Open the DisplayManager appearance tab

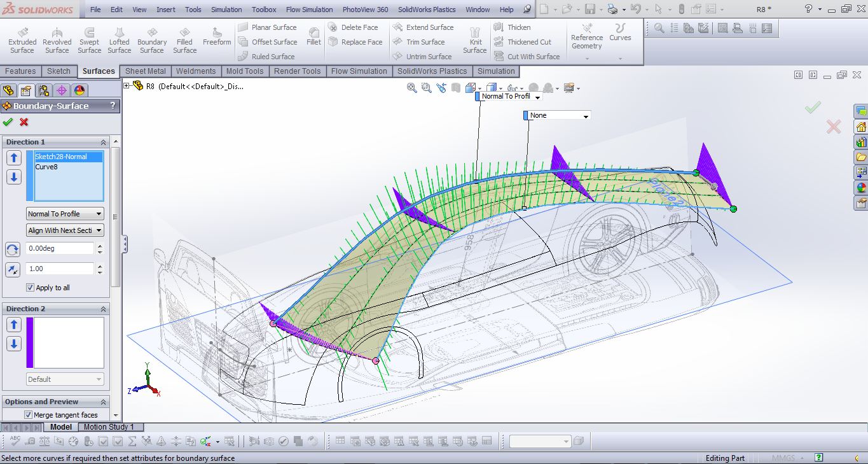(x=79, y=90)
